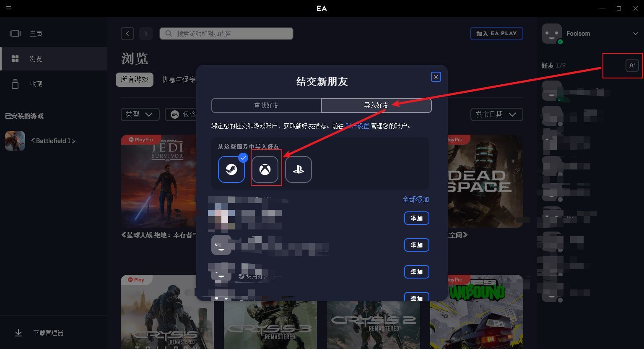Open the 发布日期 dropdown
The height and width of the screenshot is (349, 644).
496,114
